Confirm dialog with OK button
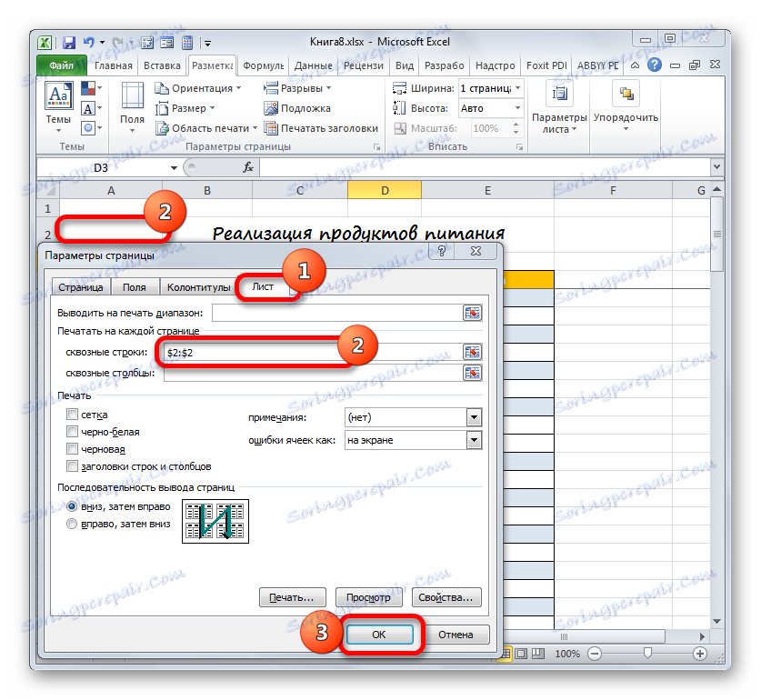The image size is (761, 700). (x=379, y=635)
